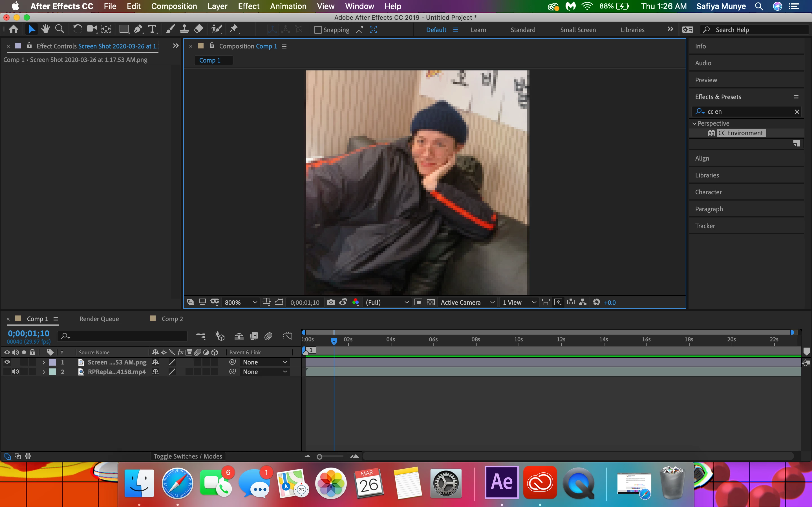
Task: Select the Clone Stamp tool
Action: (x=184, y=30)
